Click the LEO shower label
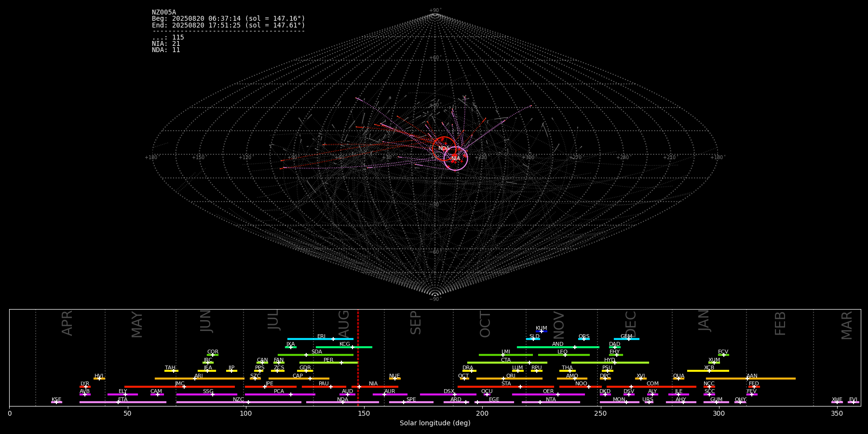 (x=563, y=352)
